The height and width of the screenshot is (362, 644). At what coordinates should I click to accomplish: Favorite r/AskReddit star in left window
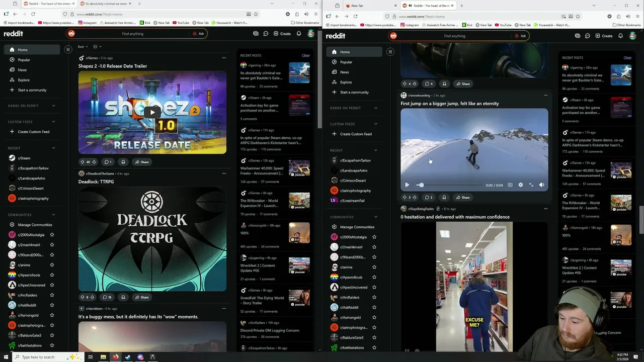tap(52, 305)
